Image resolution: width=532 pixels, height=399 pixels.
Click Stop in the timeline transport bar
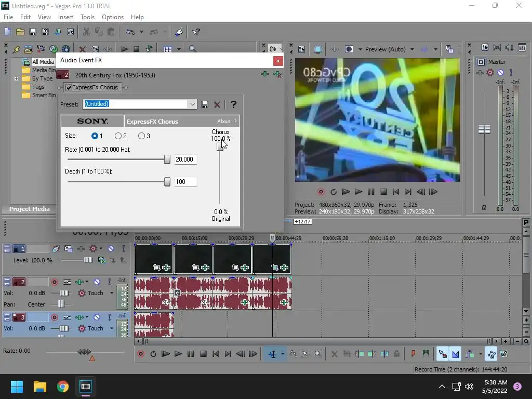point(203,354)
